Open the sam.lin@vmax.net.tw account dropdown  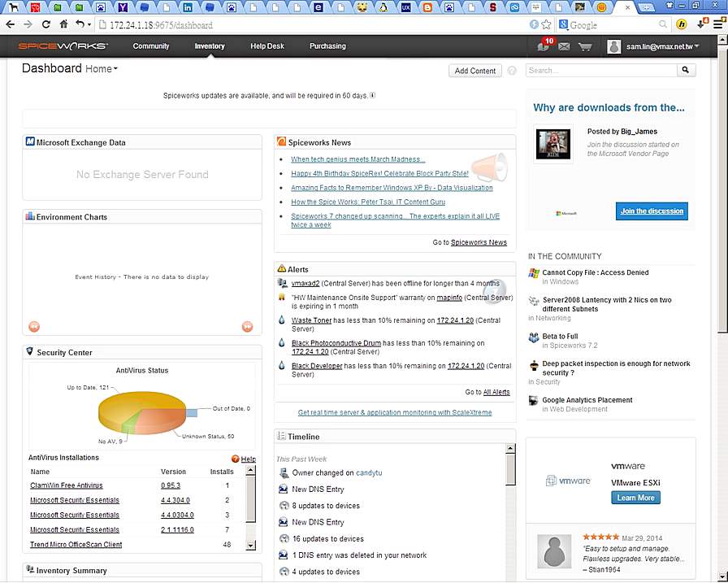pos(662,46)
